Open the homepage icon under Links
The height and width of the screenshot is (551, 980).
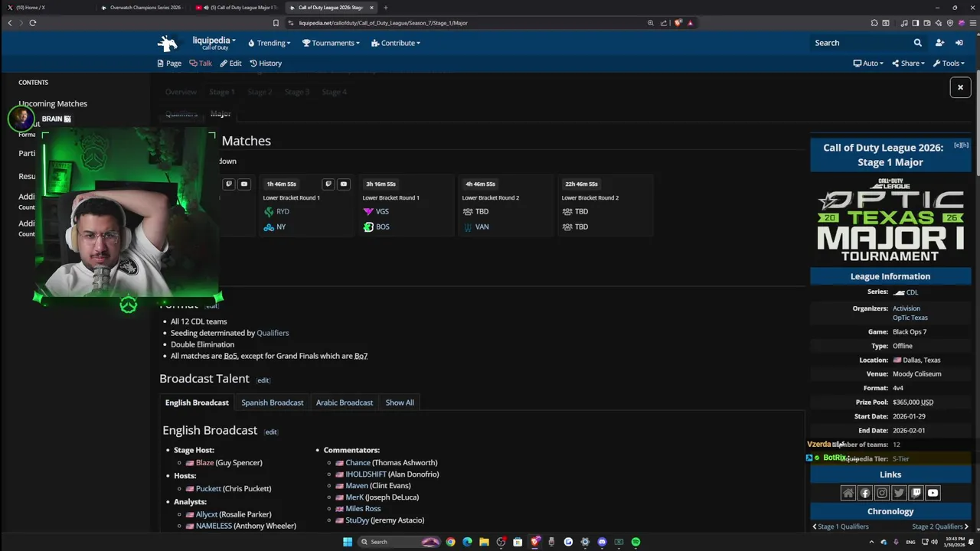[x=848, y=493]
